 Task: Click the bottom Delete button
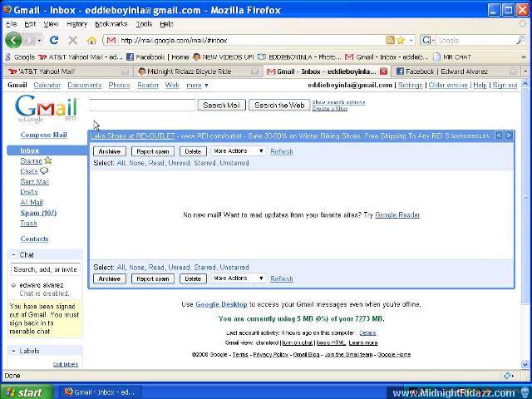[193, 278]
